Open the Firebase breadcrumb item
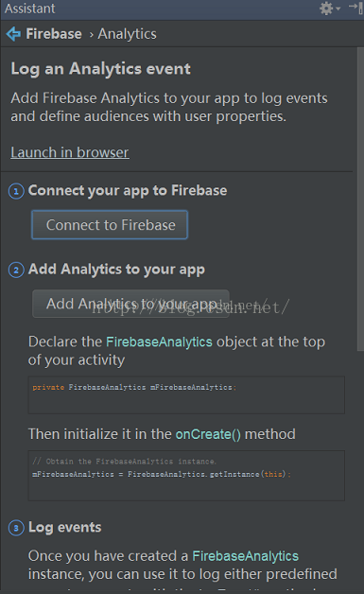This screenshot has height=594, width=364. click(54, 34)
